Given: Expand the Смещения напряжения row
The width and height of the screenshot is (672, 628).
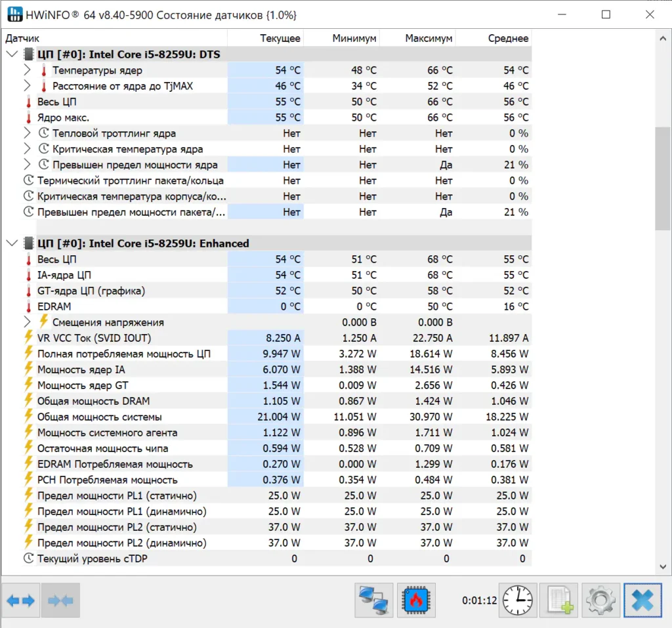Looking at the screenshot, I should [x=27, y=322].
